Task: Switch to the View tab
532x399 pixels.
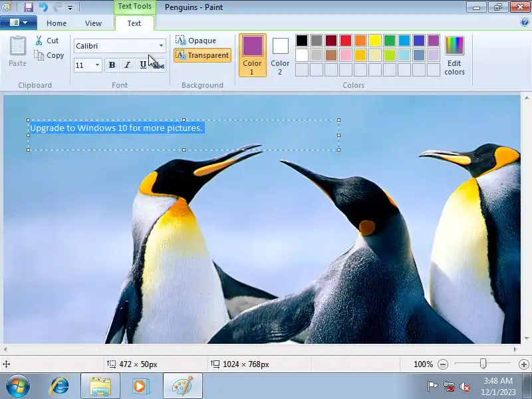Action: (93, 23)
